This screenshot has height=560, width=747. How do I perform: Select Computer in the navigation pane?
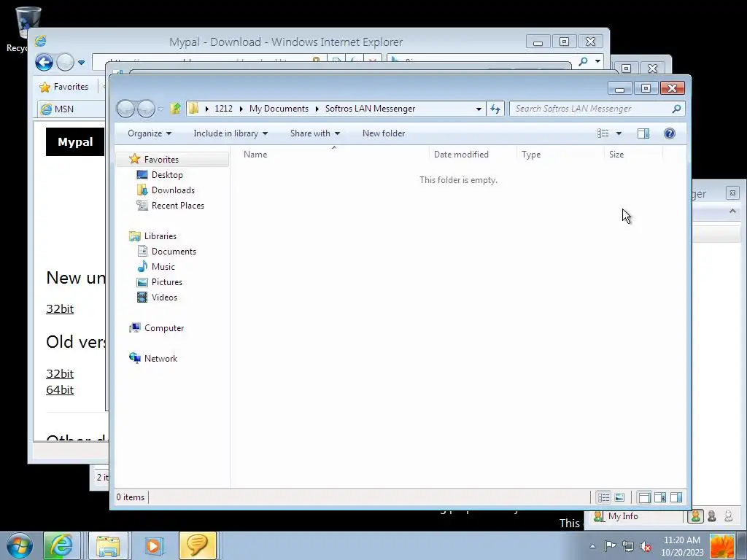(x=164, y=328)
